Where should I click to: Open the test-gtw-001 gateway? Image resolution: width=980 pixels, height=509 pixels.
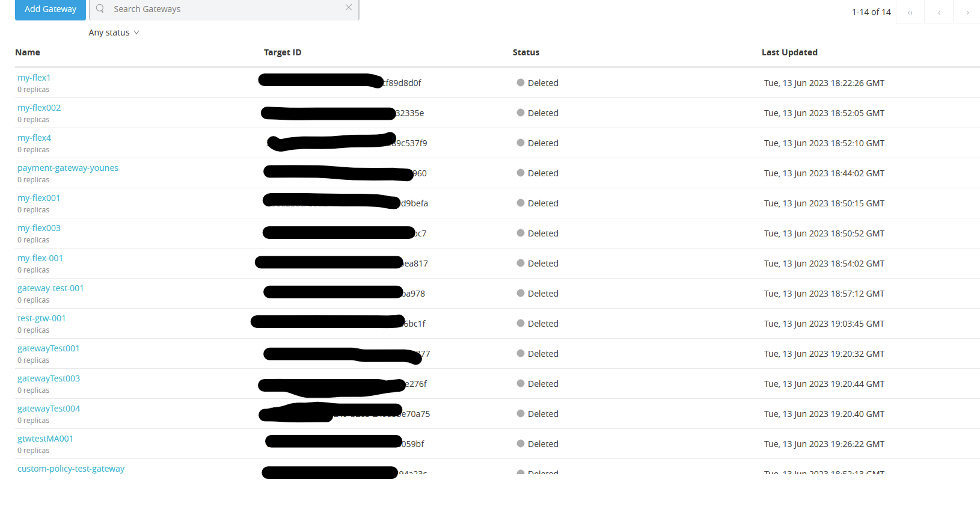[x=41, y=318]
